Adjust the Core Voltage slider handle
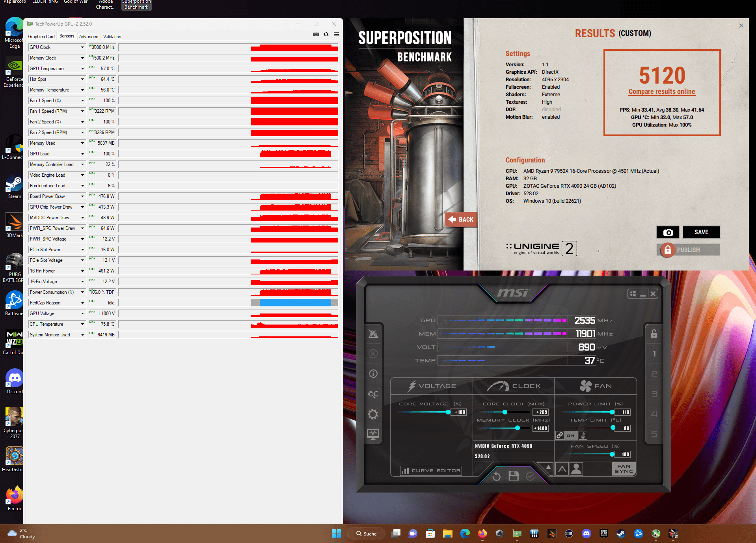Screen dimensions: 756x543 click(x=448, y=412)
